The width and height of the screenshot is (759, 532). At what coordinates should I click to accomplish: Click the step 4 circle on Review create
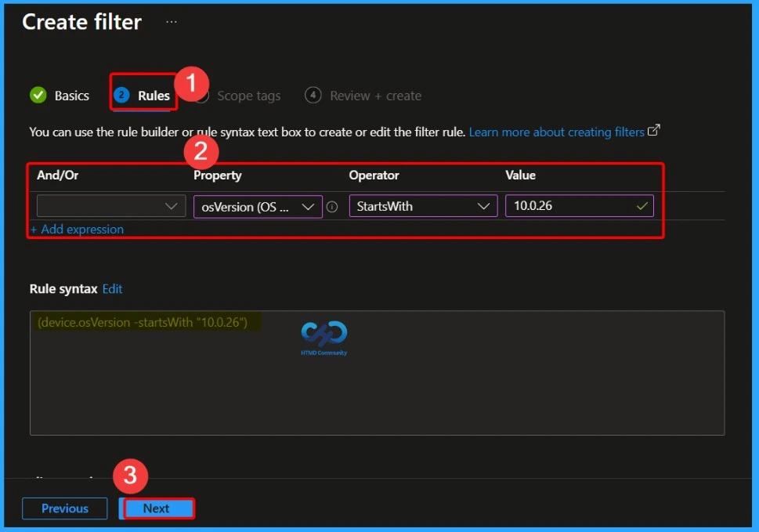(x=313, y=95)
